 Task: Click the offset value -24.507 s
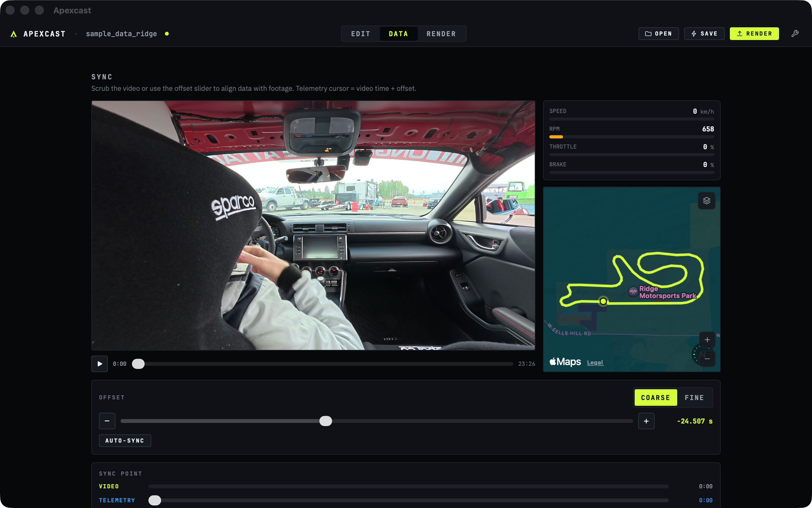click(x=695, y=421)
